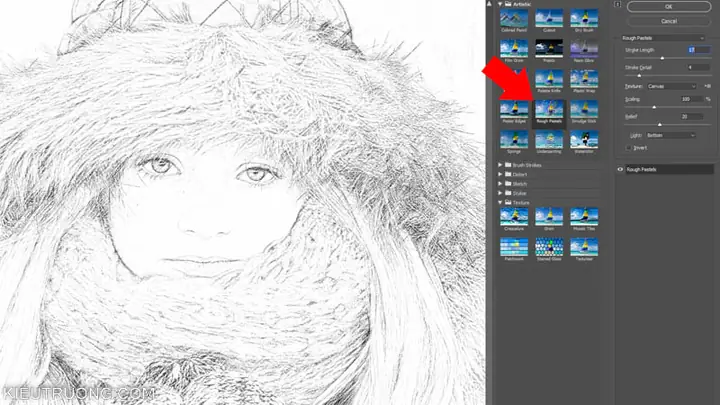Select the Craquelure texture filter thumbnail
This screenshot has width=720, height=405.
514,217
